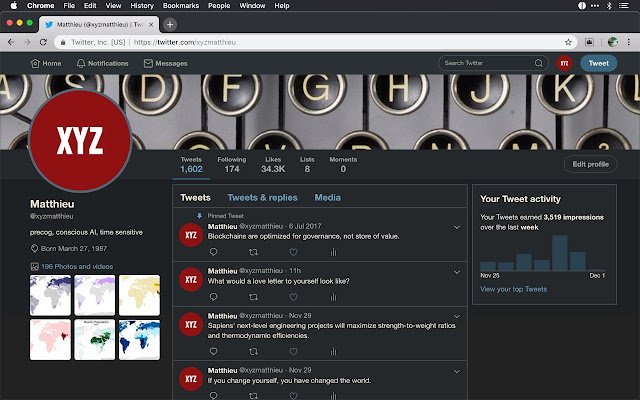Bookmark page with the star icon
The image size is (640, 400).
point(568,42)
